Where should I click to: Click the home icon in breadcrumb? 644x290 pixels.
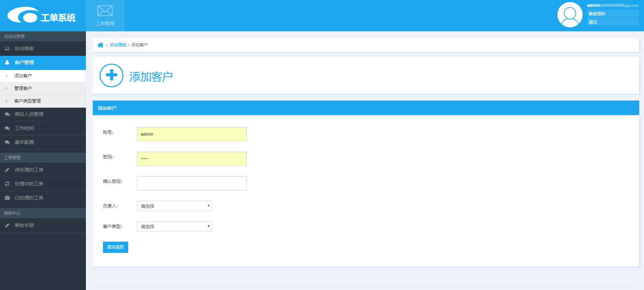tap(100, 45)
